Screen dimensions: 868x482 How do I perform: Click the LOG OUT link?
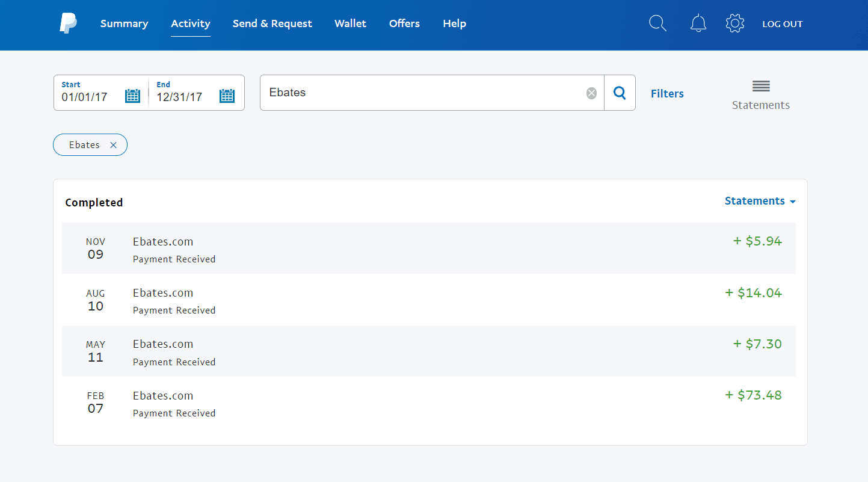coord(783,24)
